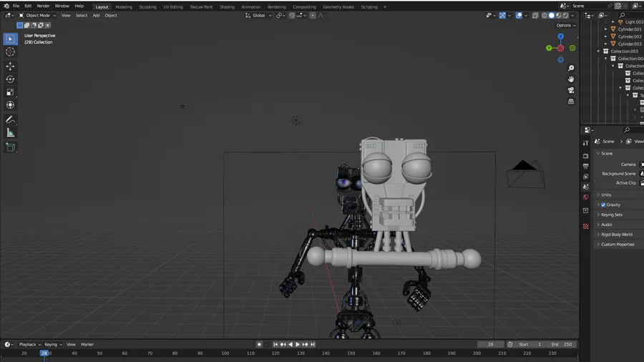644x362 pixels.
Task: Toggle show gizmo button
Action: (x=502, y=16)
